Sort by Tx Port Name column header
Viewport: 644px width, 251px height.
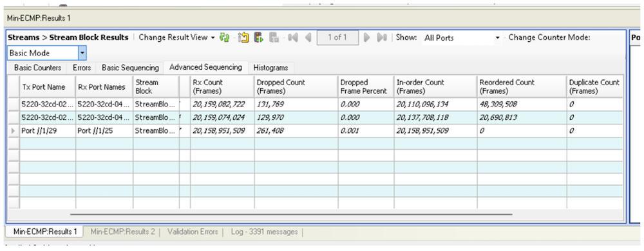tap(47, 86)
